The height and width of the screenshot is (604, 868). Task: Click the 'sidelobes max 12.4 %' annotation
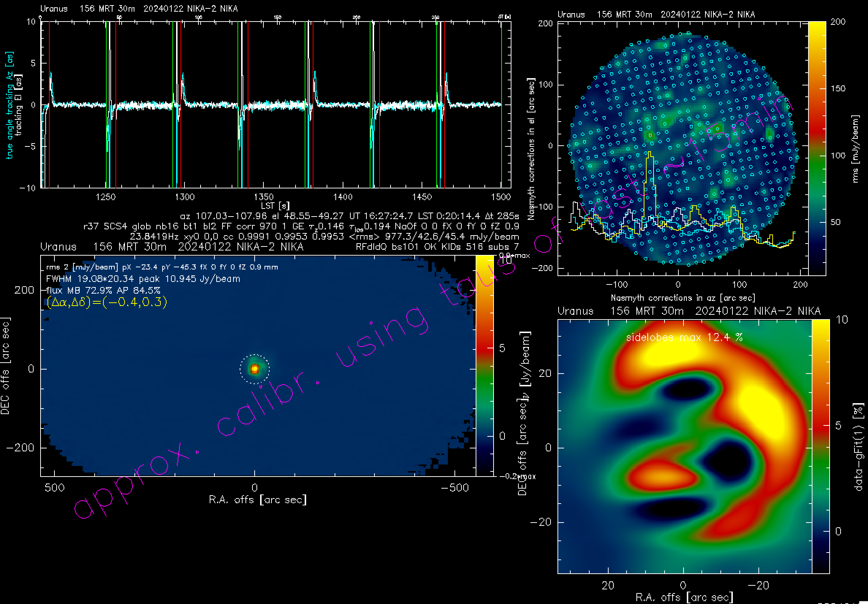(x=684, y=337)
